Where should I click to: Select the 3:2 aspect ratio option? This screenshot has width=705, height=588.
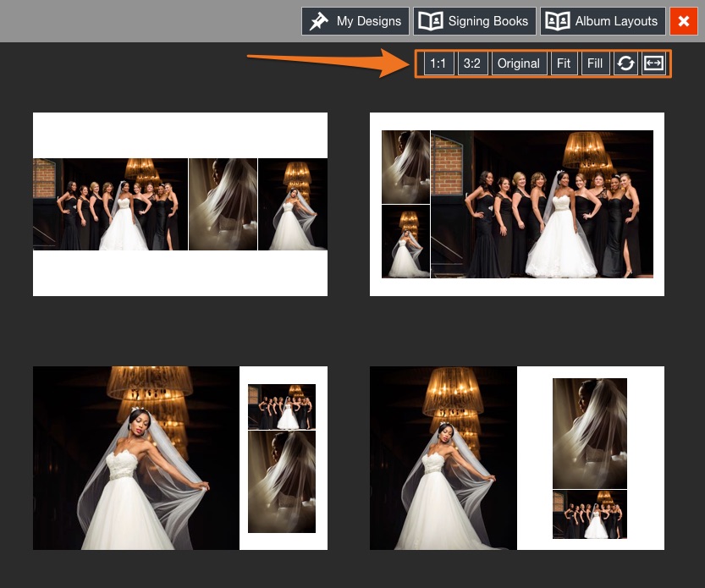click(472, 63)
